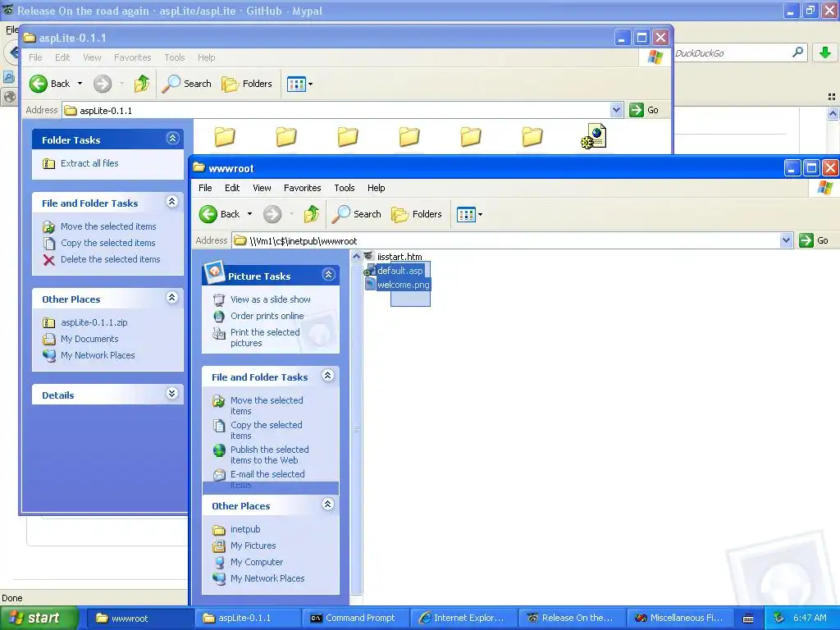Switch to Miscellaneous Files taskbar item

(678, 619)
